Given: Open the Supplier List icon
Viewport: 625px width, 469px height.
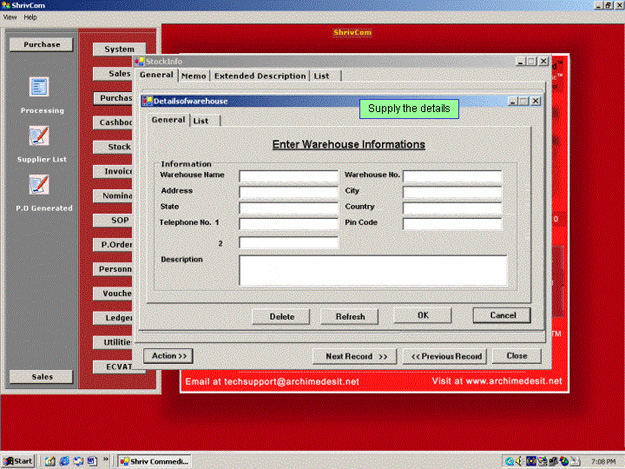Looking at the screenshot, I should 40,136.
